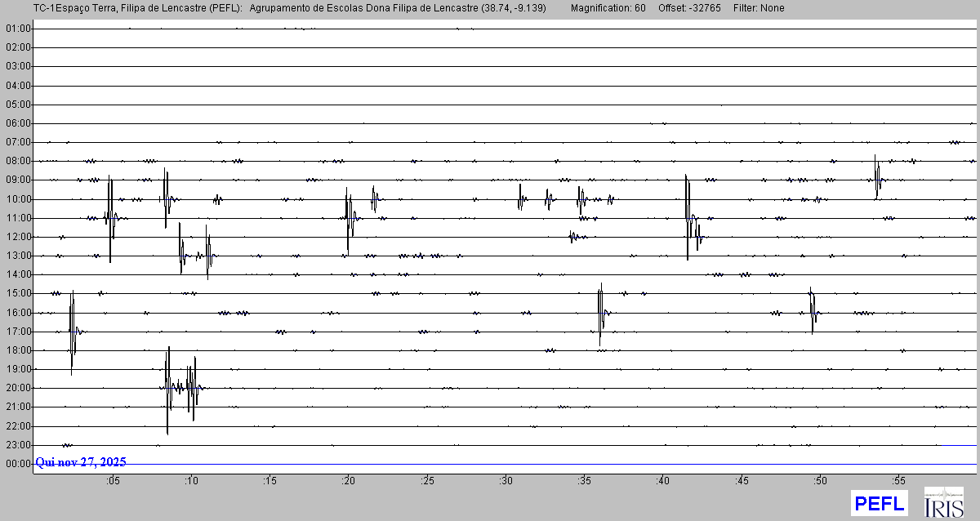
Task: Click the 19:00 hour row label
Action: point(17,369)
